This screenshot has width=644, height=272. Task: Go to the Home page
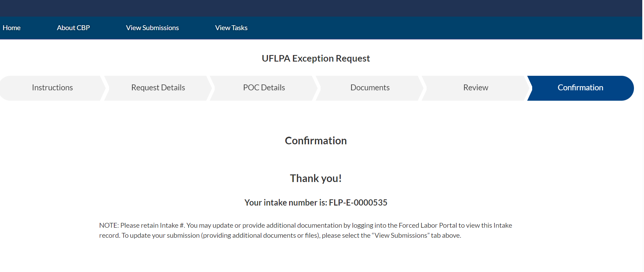tap(11, 28)
